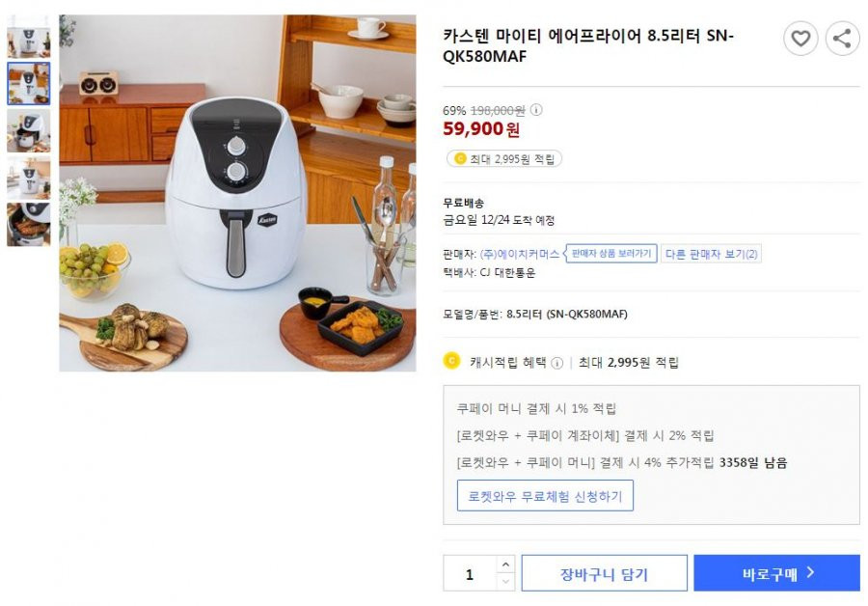Click the main air fryer product image
The height and width of the screenshot is (606, 868).
(x=237, y=193)
